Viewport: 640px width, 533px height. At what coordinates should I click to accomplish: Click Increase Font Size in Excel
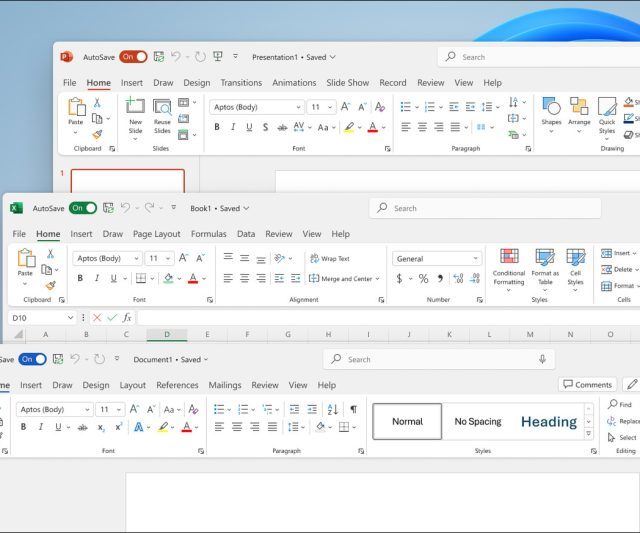tap(183, 258)
